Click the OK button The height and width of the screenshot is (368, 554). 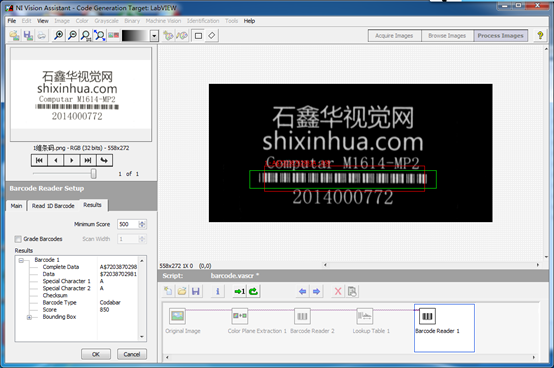96,354
